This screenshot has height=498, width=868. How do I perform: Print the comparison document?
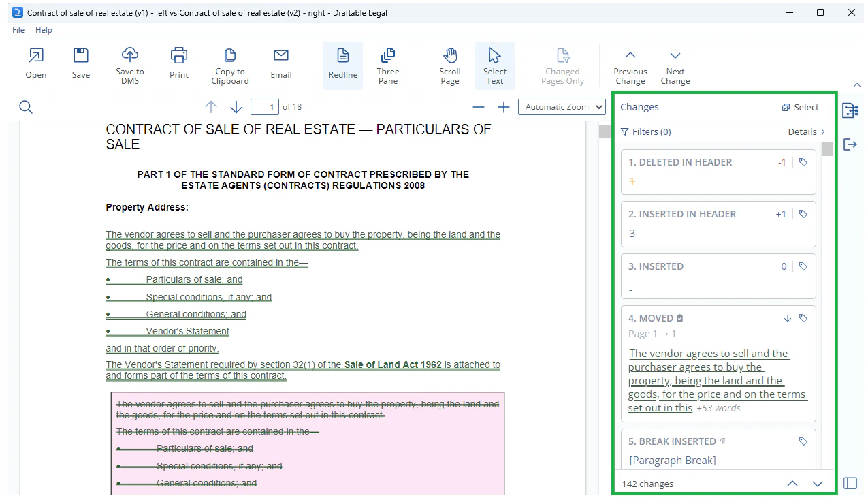pos(179,64)
